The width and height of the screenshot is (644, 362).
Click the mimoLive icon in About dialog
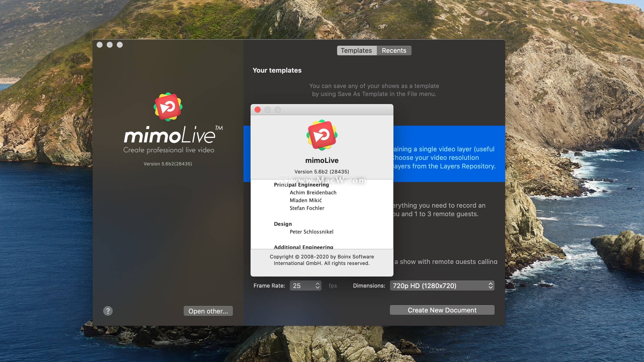[321, 135]
